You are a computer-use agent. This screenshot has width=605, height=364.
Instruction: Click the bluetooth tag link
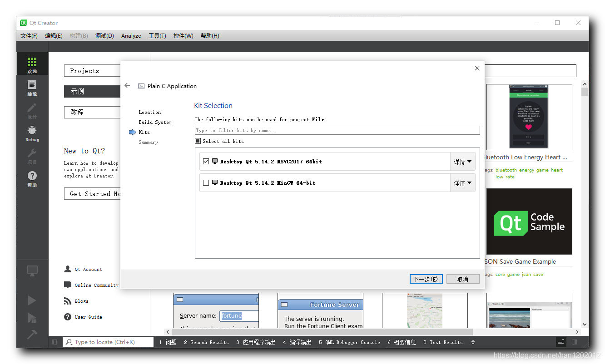click(x=506, y=170)
